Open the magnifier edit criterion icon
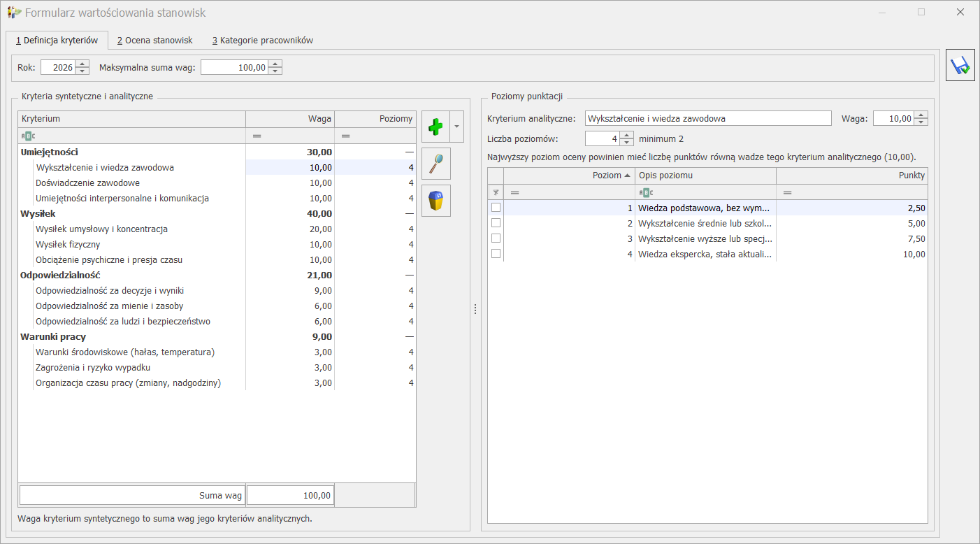The width and height of the screenshot is (980, 544). pos(435,164)
